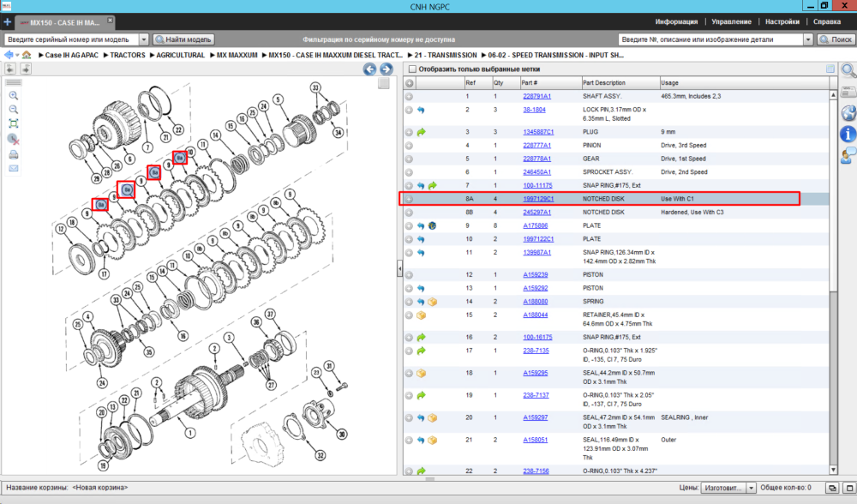Open part link A175806

pyautogui.click(x=535, y=225)
